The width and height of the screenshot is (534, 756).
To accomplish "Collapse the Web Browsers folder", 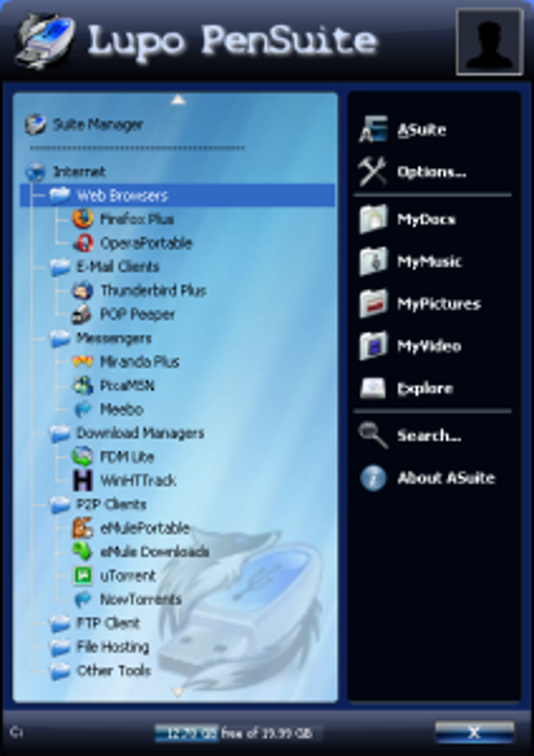I will tap(60, 195).
